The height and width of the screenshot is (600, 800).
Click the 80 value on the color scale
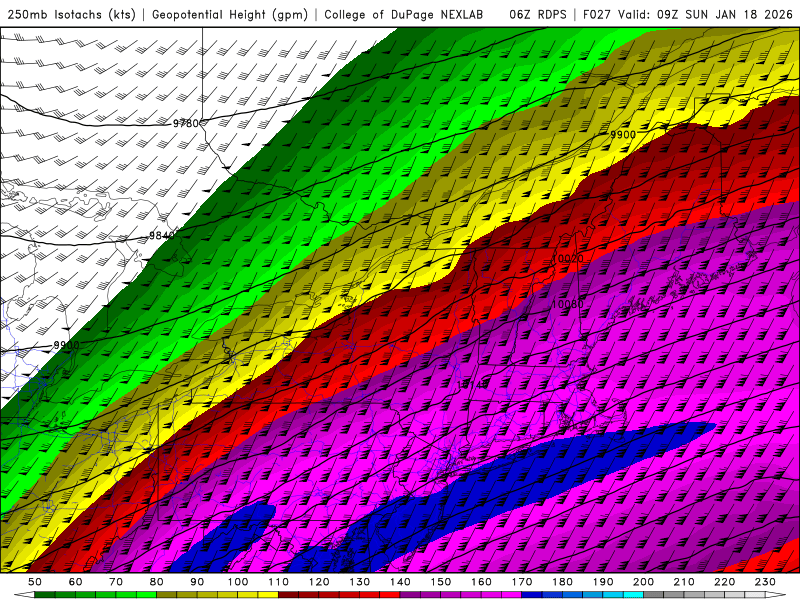[x=156, y=582]
